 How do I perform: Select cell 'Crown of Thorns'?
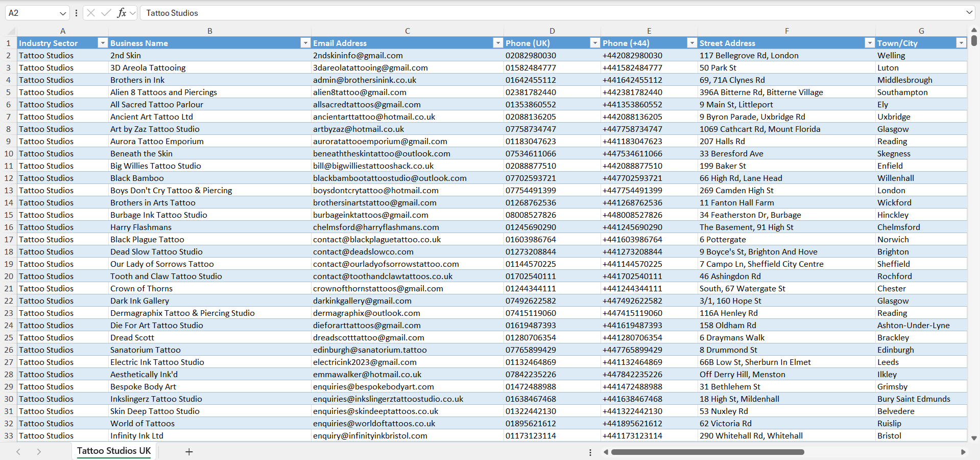point(210,288)
